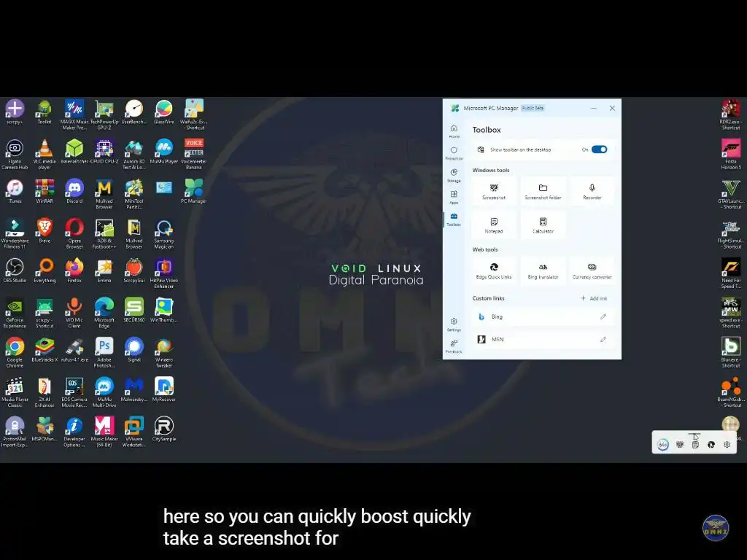The image size is (747, 560).
Task: Select the Signal desktop icon
Action: 134,350
